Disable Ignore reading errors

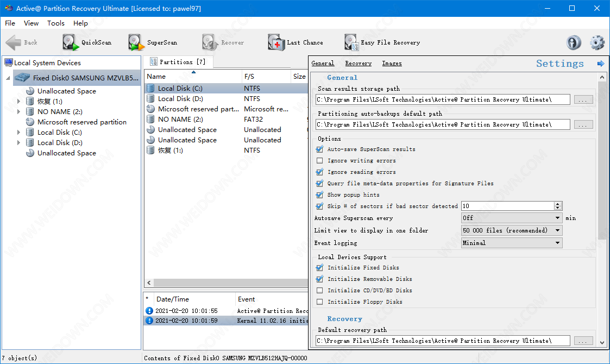click(x=320, y=172)
